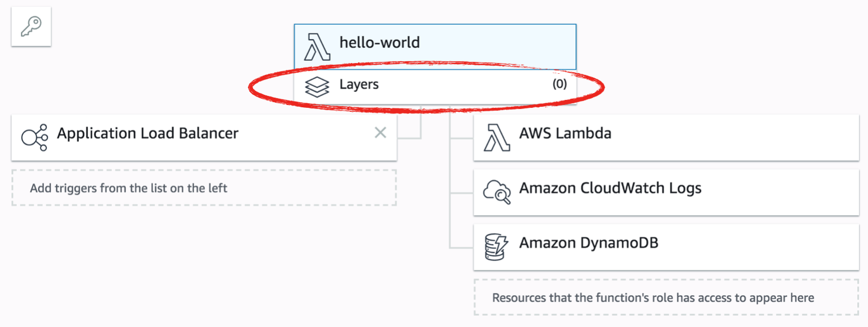Image resolution: width=868 pixels, height=327 pixels.
Task: Click the 'Add triggers from the list' placeholder
Action: click(204, 187)
